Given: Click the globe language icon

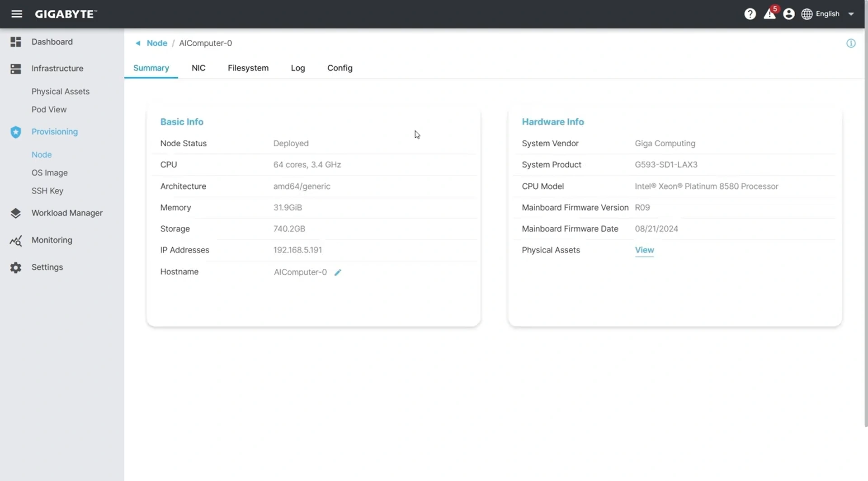Looking at the screenshot, I should click(x=807, y=14).
